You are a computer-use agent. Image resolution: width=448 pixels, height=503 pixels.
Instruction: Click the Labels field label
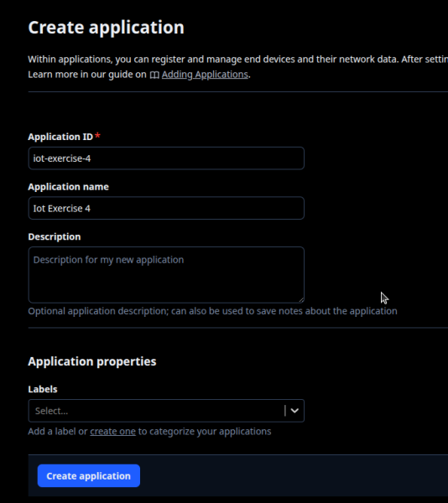click(43, 389)
